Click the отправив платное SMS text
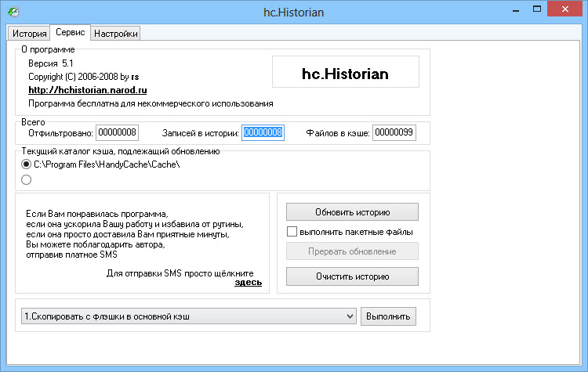Viewport: 588px width, 372px height. coord(71,255)
